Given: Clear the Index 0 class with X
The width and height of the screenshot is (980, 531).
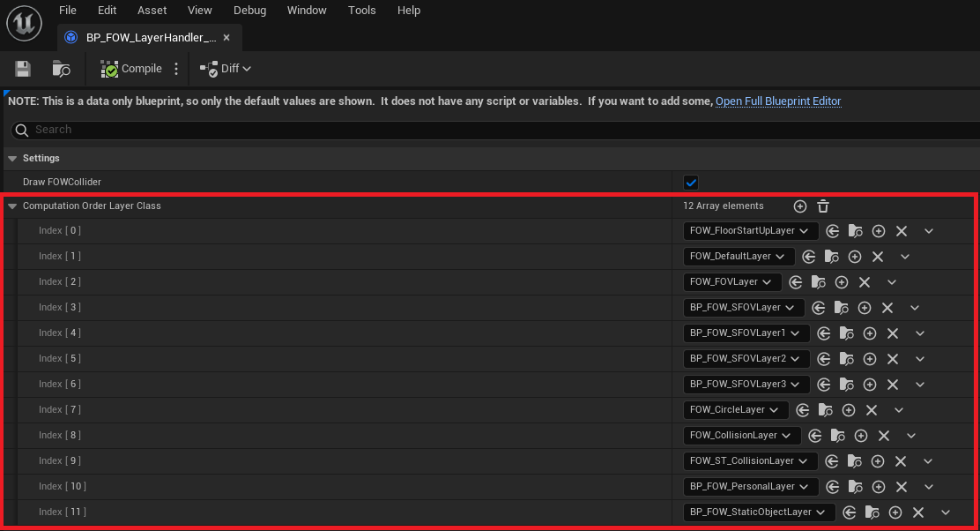Looking at the screenshot, I should [902, 231].
